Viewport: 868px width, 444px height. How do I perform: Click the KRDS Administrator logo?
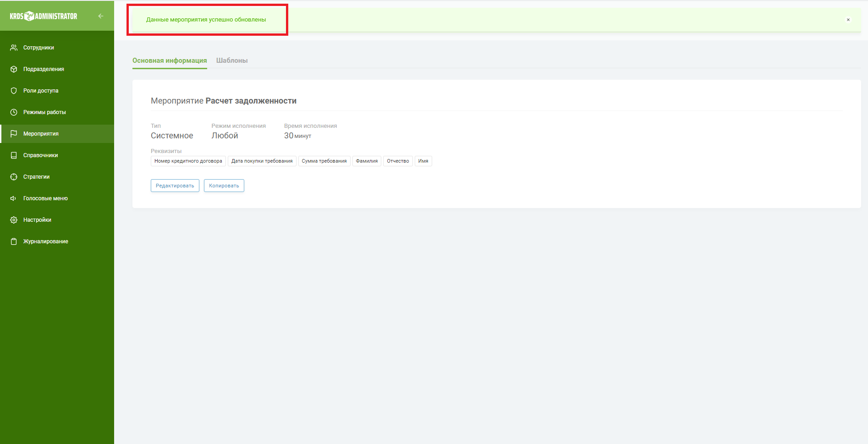[x=44, y=16]
